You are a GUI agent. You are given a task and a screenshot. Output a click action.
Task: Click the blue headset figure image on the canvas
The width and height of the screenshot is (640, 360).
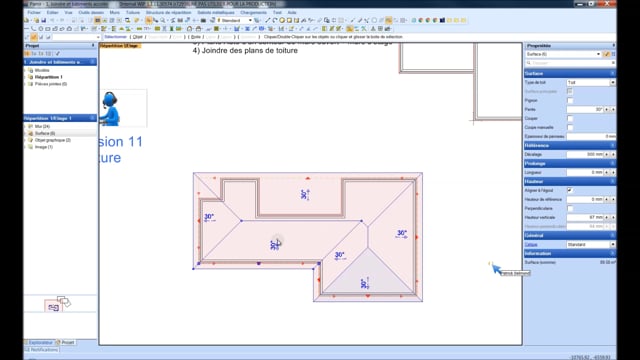[110, 109]
